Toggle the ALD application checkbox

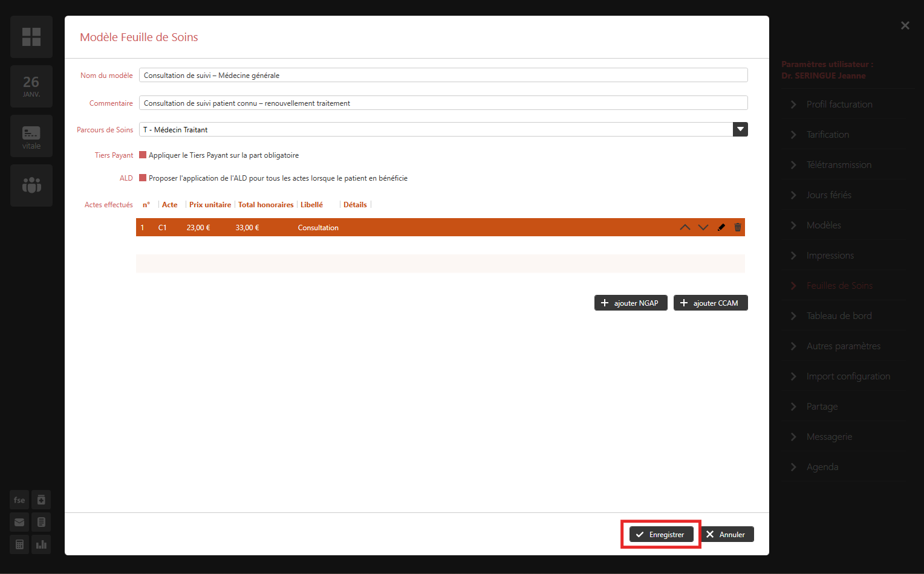click(x=143, y=178)
